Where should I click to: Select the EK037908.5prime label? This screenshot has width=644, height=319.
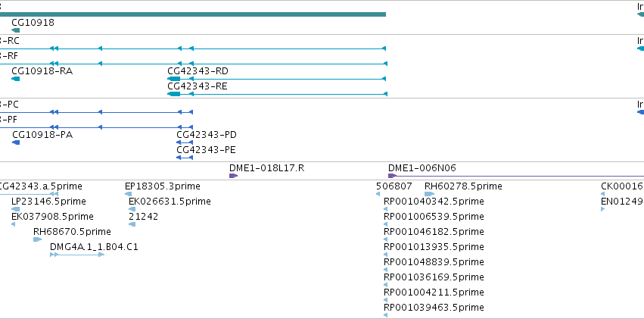tap(52, 217)
